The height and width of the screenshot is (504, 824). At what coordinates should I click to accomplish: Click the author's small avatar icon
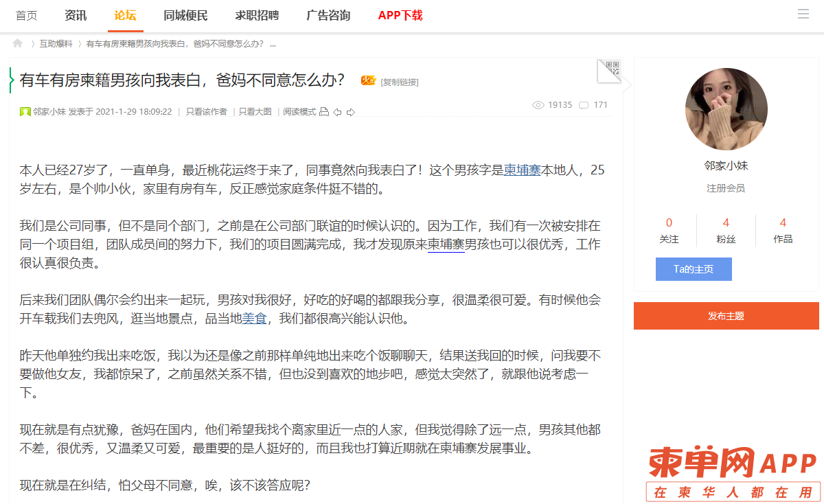point(25,112)
